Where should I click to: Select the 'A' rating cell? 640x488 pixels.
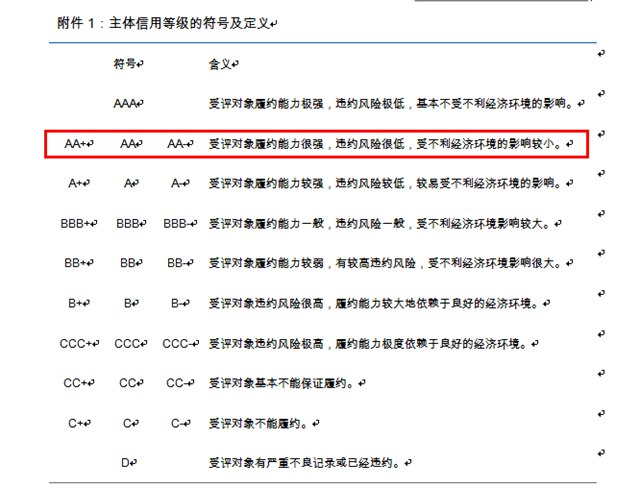[x=128, y=183]
